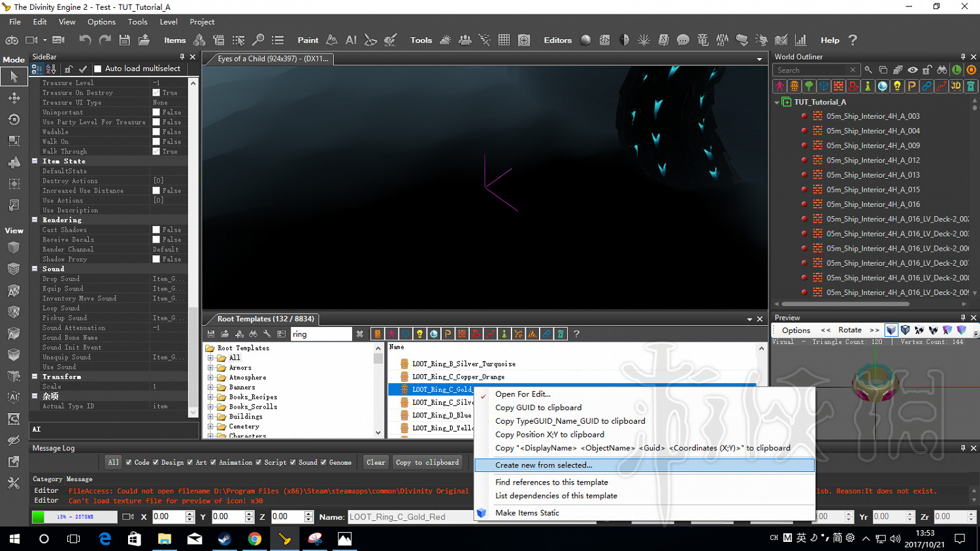Open the Level menu in menu bar

pos(169,22)
